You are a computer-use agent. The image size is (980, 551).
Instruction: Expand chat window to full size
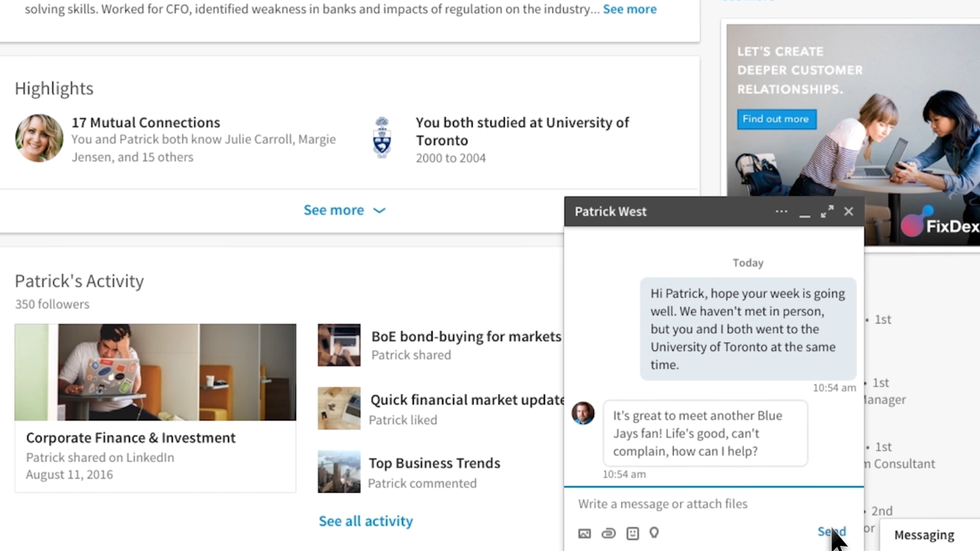coord(827,212)
